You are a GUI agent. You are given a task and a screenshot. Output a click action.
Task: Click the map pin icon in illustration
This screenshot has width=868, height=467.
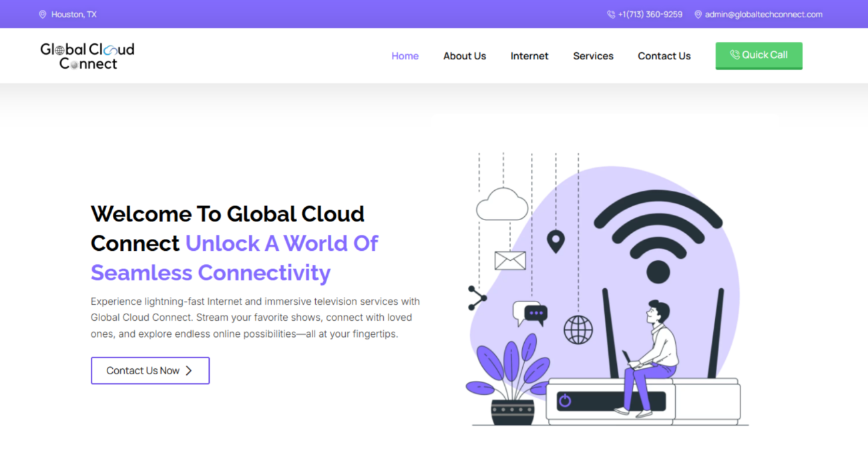click(x=556, y=242)
